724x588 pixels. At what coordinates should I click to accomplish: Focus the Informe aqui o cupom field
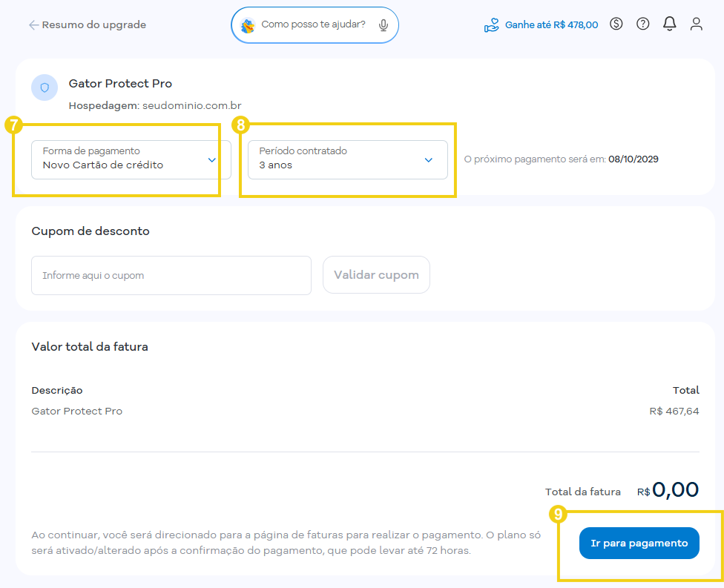171,276
